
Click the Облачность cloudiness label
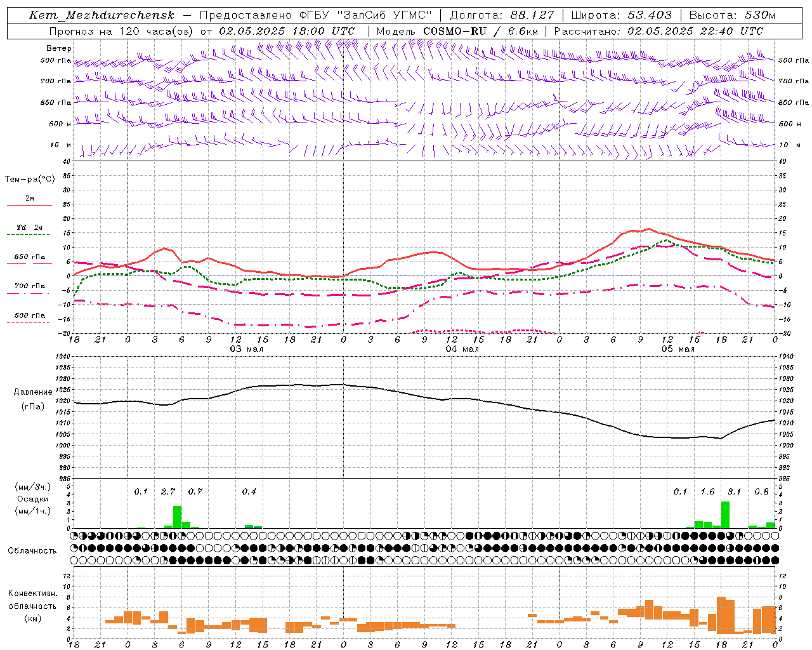click(32, 550)
